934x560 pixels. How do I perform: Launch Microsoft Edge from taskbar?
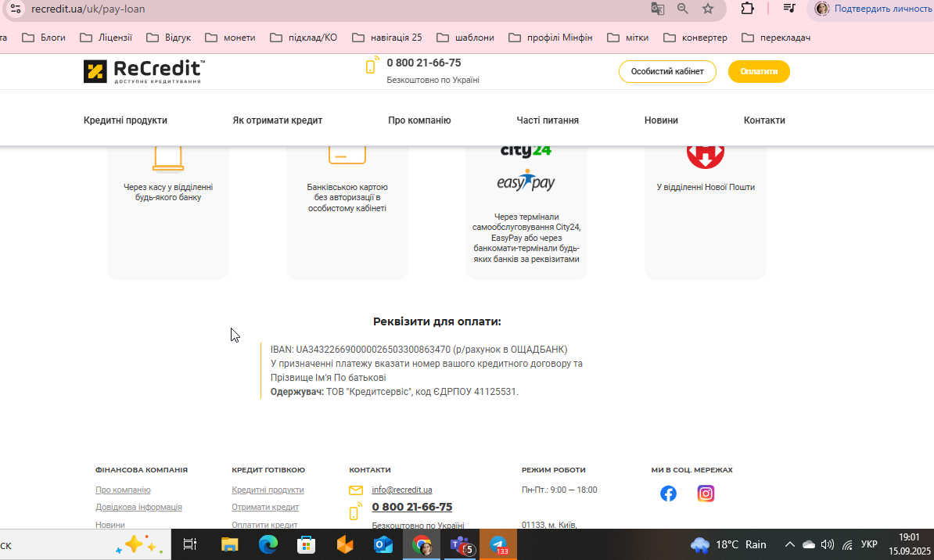tap(268, 544)
